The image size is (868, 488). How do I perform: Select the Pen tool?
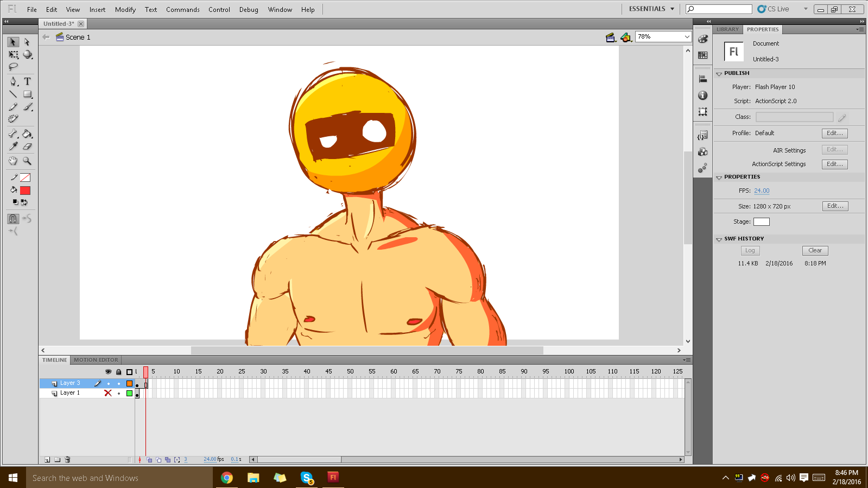pos(13,81)
